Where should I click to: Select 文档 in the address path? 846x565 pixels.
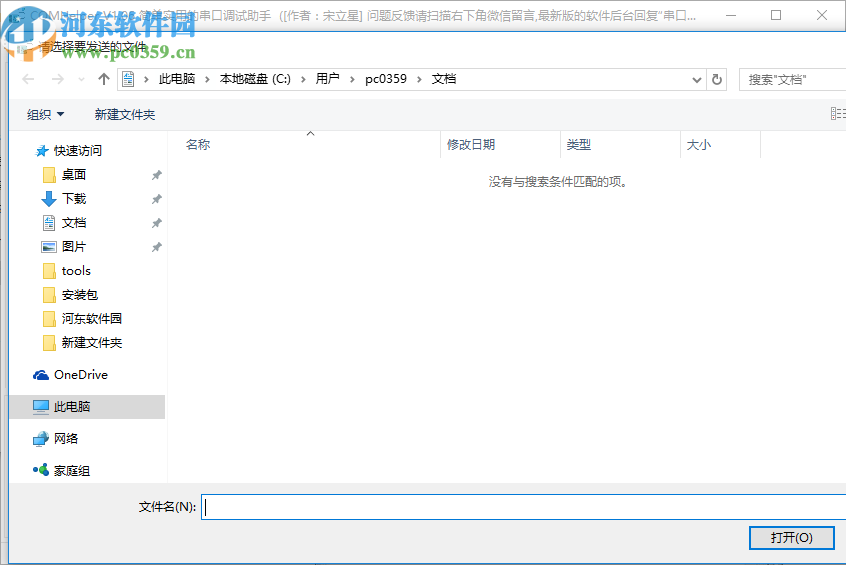tap(444, 79)
